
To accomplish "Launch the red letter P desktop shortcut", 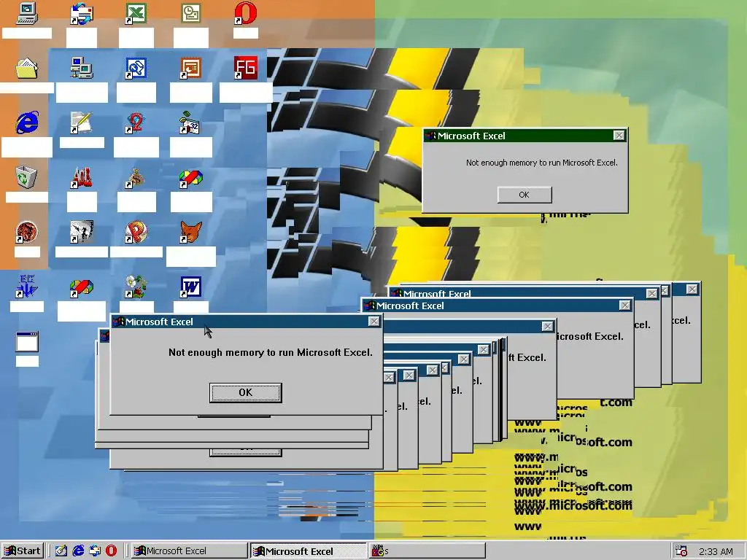I will click(x=136, y=232).
